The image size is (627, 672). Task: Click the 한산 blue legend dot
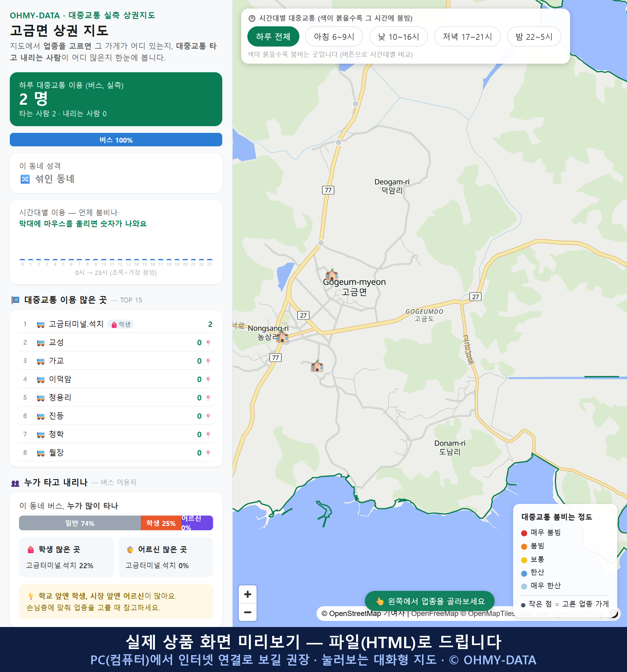click(524, 573)
